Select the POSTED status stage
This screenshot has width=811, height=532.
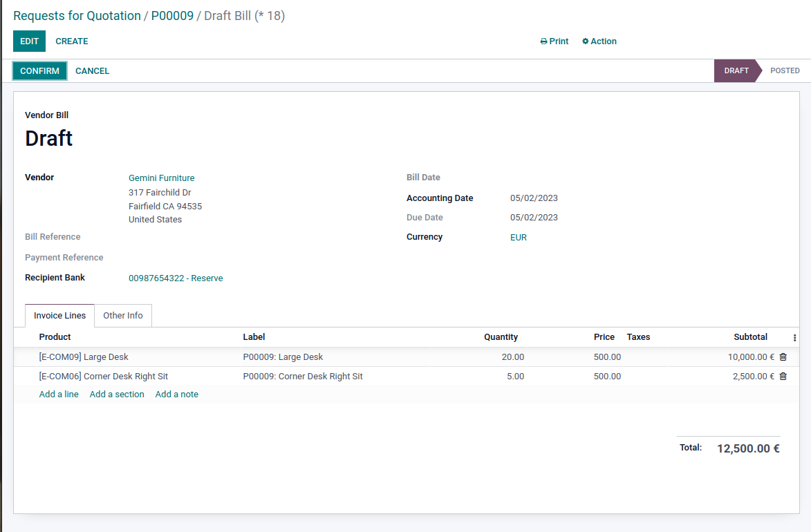[x=785, y=71]
